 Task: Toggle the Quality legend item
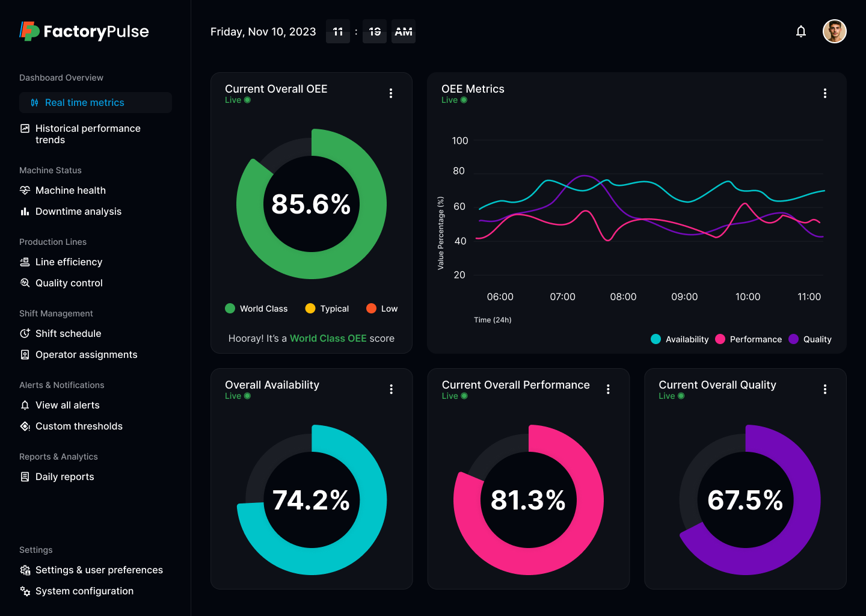811,339
